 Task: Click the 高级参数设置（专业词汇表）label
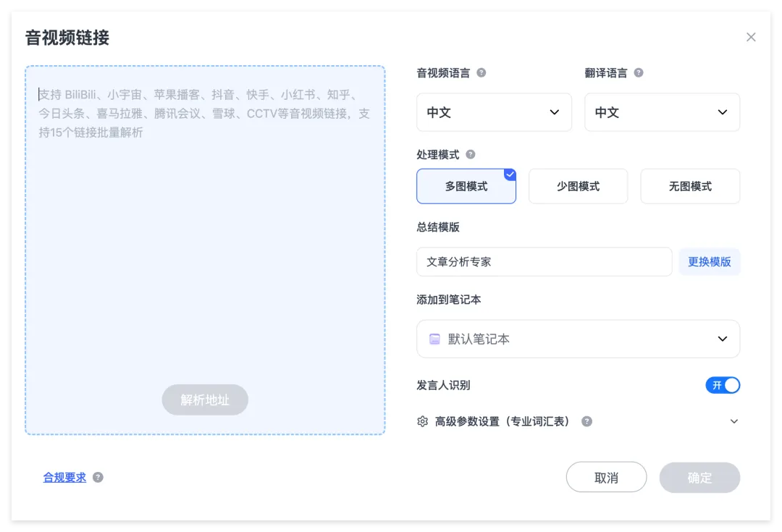[x=502, y=421]
